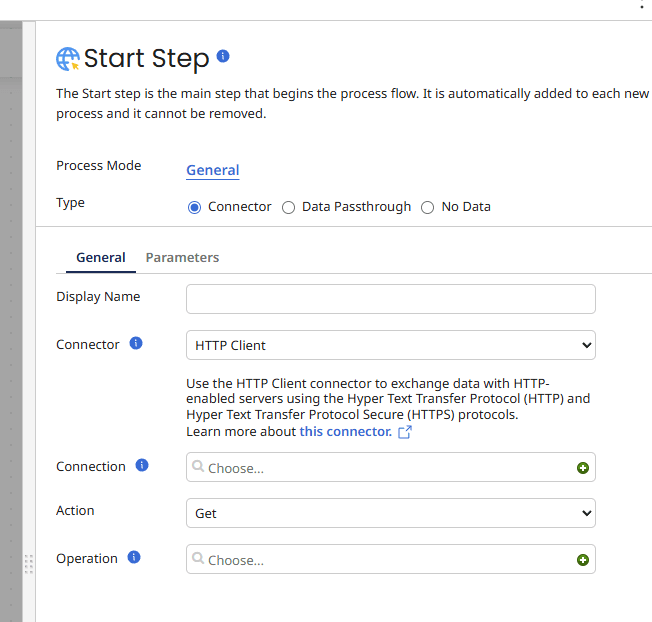Viewport: 652px width, 622px height.
Task: Select the No Data radio button
Action: click(x=428, y=207)
